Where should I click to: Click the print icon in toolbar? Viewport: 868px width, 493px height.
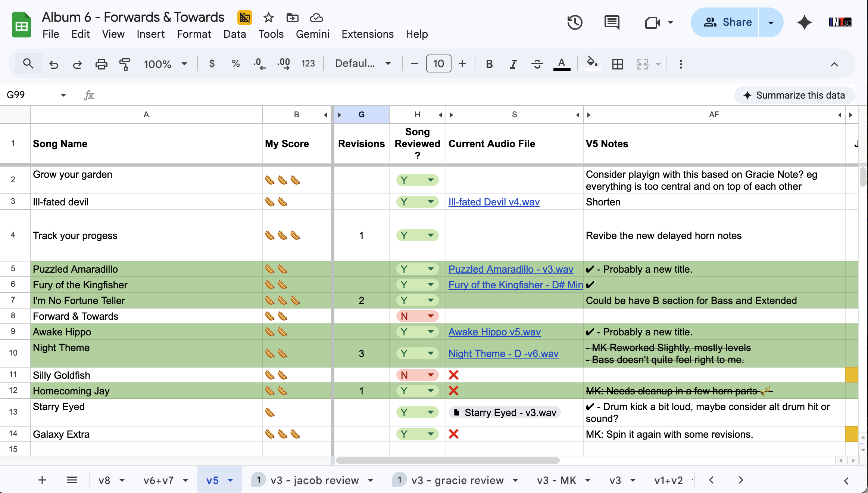click(x=101, y=64)
